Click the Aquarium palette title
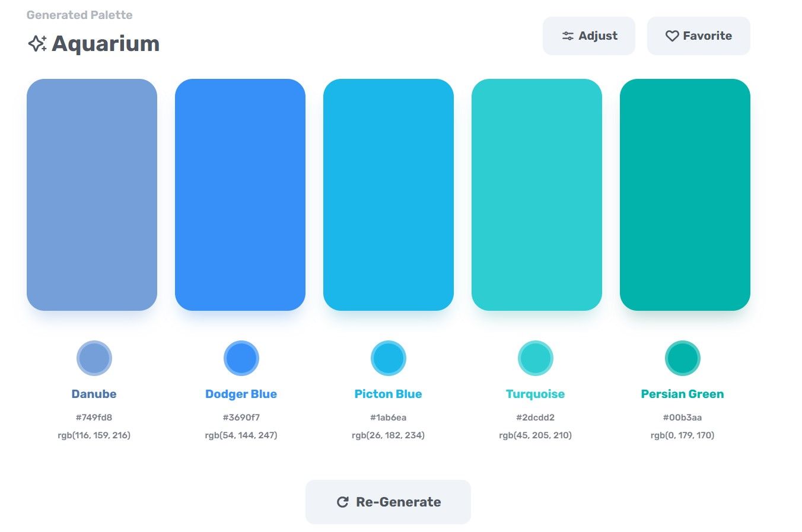Screen dimensions: 802x532 [x=105, y=43]
